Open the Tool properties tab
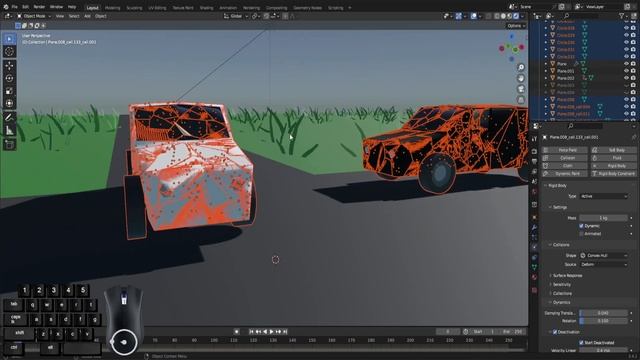 534,139
